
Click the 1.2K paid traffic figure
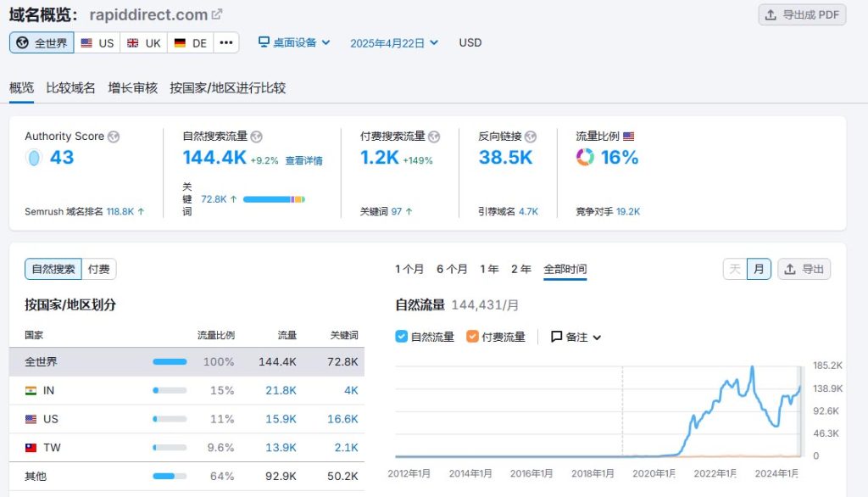pyautogui.click(x=379, y=158)
